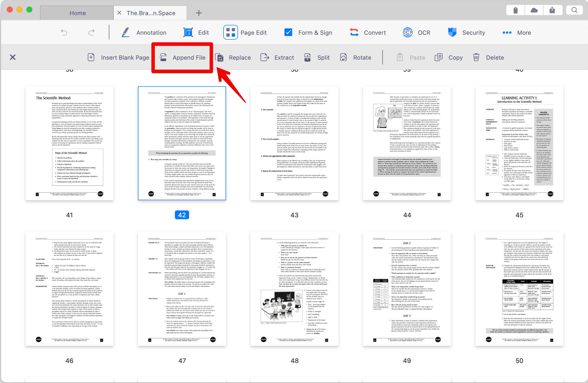Switch to the Home tab

coord(77,13)
